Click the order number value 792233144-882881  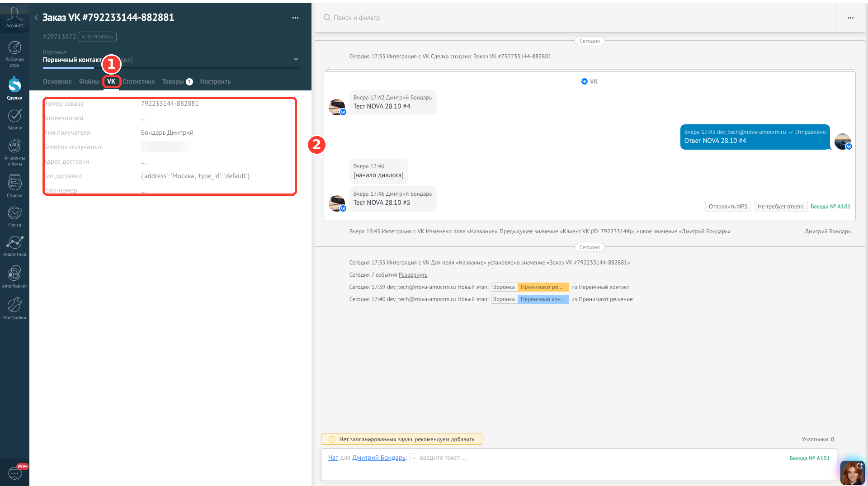click(x=170, y=104)
